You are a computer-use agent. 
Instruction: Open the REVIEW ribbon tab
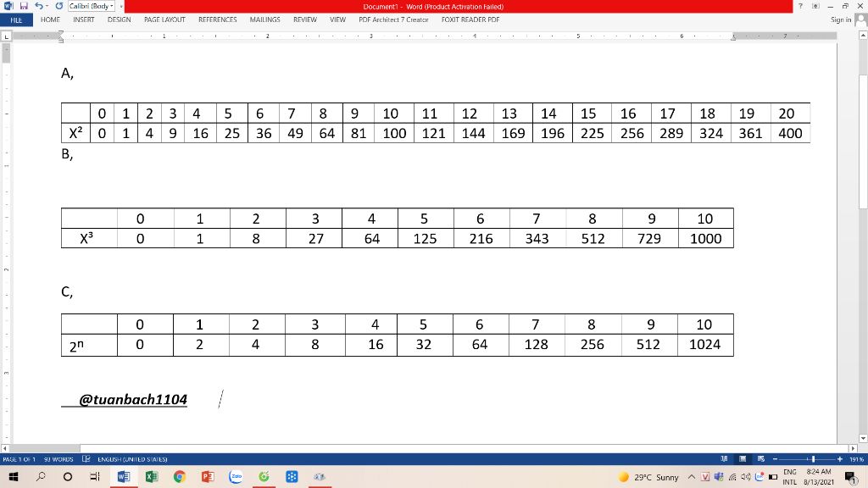[x=305, y=20]
